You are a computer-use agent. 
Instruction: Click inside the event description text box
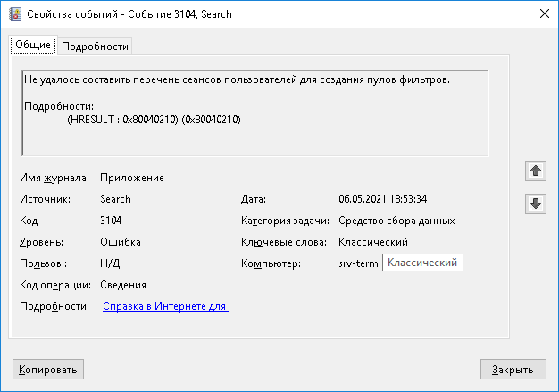tap(254, 113)
